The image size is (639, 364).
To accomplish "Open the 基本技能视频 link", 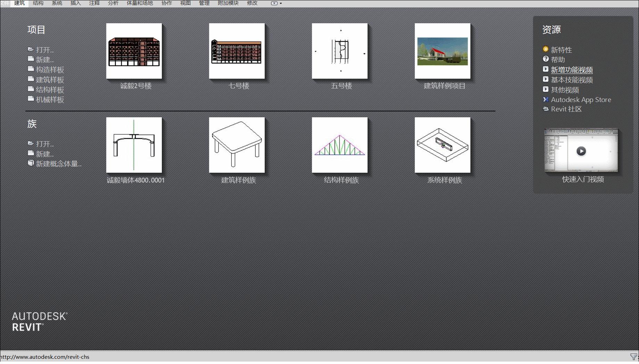I will (x=572, y=80).
